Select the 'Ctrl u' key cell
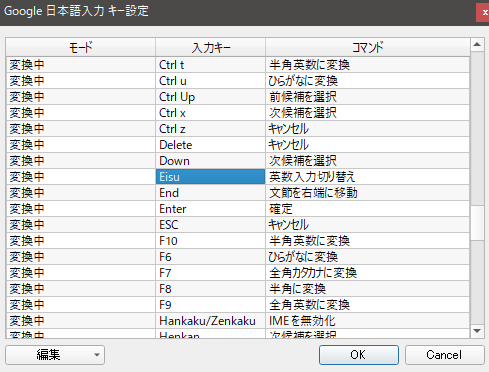489x372 pixels. click(x=211, y=81)
